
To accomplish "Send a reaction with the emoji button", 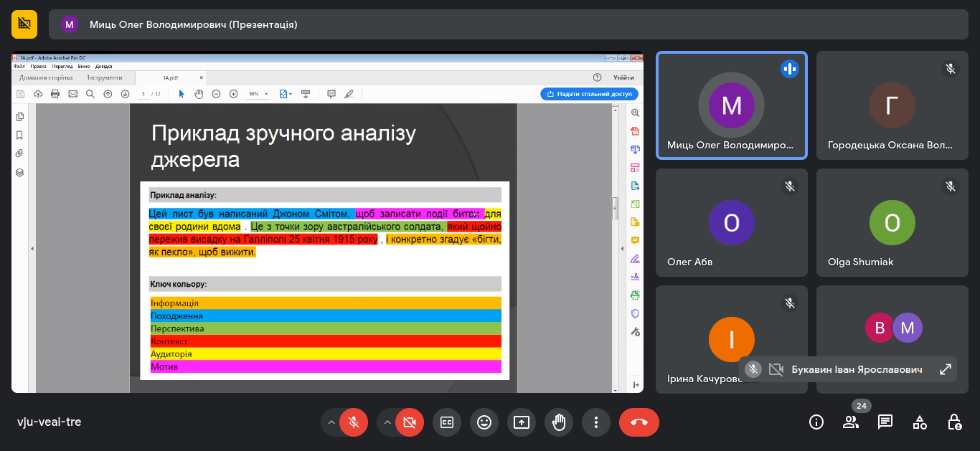I will pyautogui.click(x=484, y=422).
